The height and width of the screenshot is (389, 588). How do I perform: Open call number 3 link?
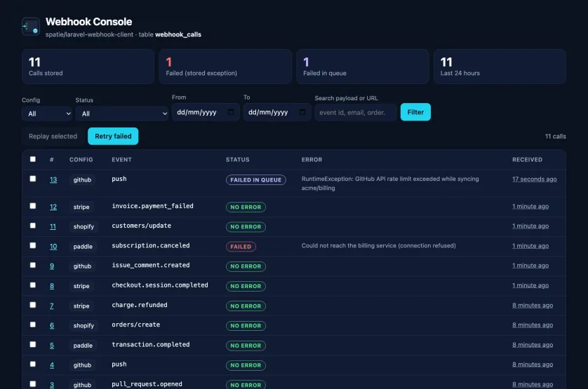(x=52, y=385)
